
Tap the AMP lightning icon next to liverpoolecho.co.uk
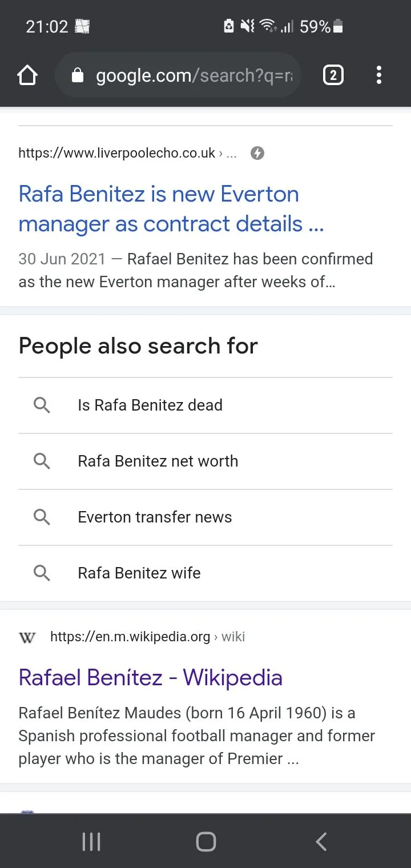tap(257, 153)
